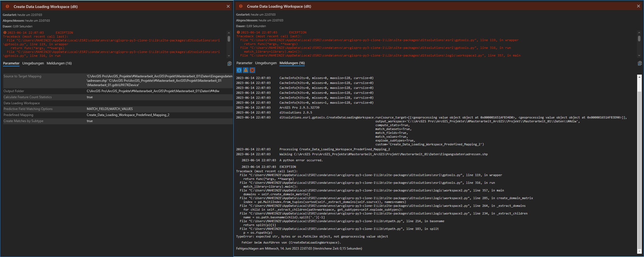Image resolution: width=644 pixels, height=257 pixels.
Task: Switch to the Parameter tab in the right dialog
Action: (244, 63)
